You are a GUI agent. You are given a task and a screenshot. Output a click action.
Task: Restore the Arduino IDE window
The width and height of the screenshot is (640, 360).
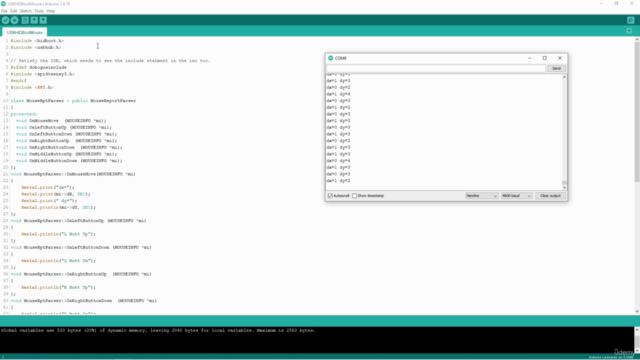(x=616, y=4)
